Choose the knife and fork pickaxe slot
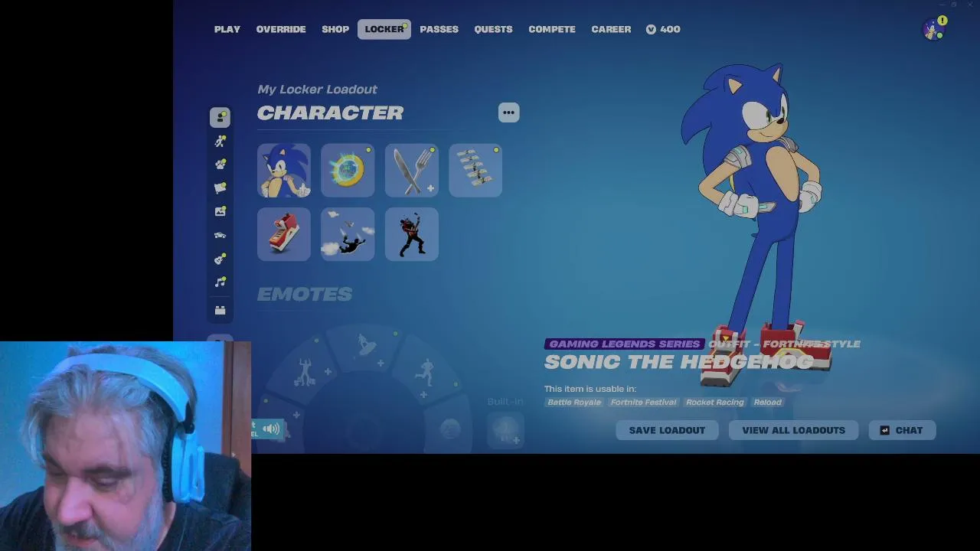Screen dimensions: 980x551 pyautogui.click(x=412, y=170)
